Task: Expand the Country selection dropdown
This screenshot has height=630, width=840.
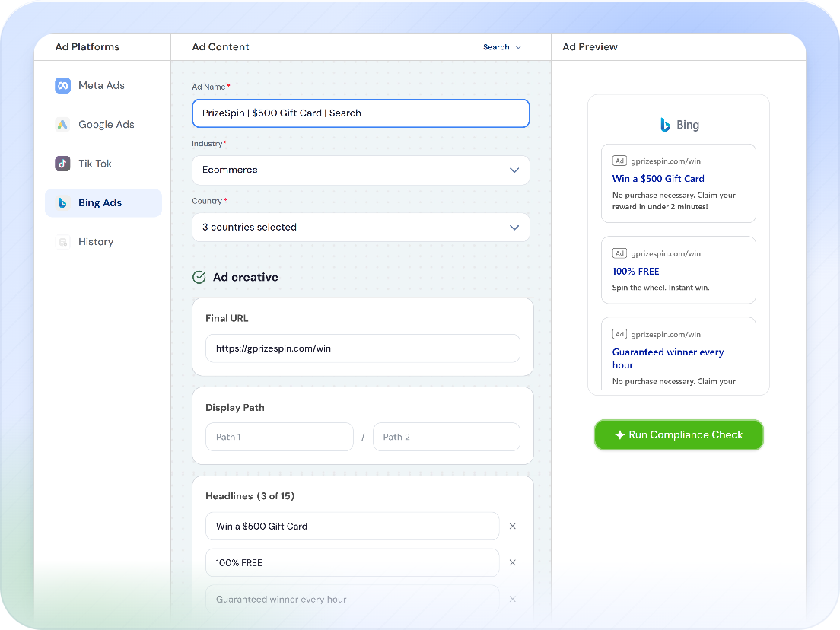Action: click(361, 228)
